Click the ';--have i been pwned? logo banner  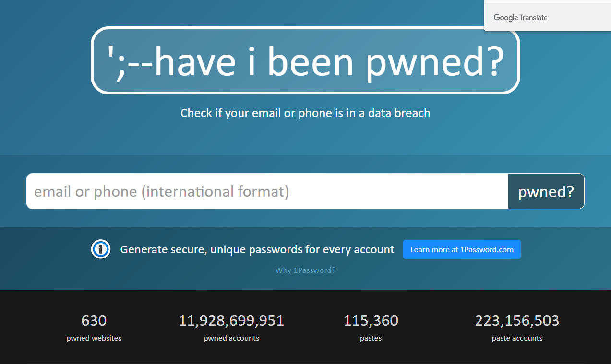(x=305, y=61)
